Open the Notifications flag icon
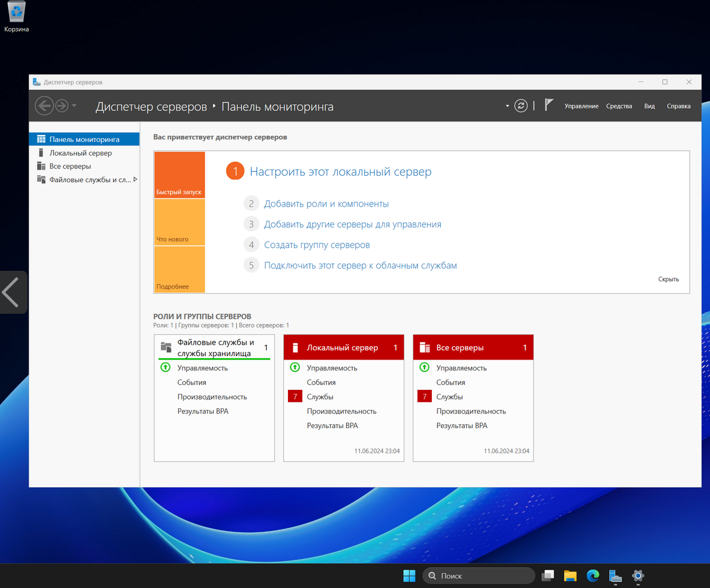This screenshot has width=710, height=588. coord(549,105)
